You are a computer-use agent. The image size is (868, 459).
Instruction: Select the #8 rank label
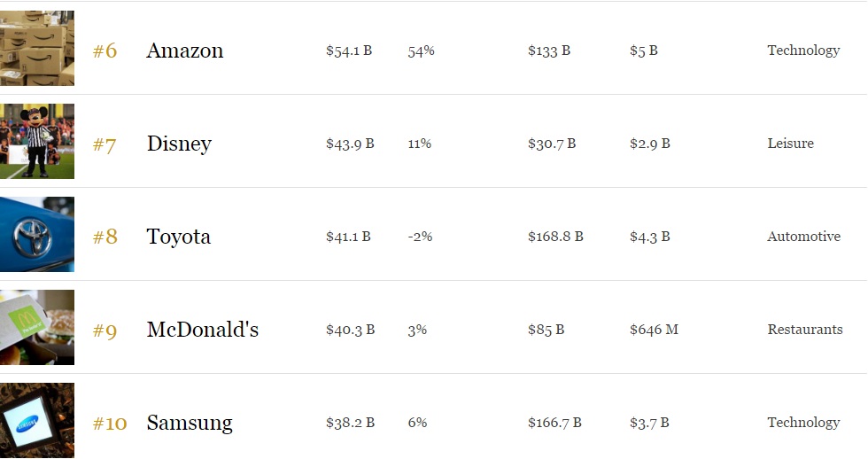click(x=105, y=237)
